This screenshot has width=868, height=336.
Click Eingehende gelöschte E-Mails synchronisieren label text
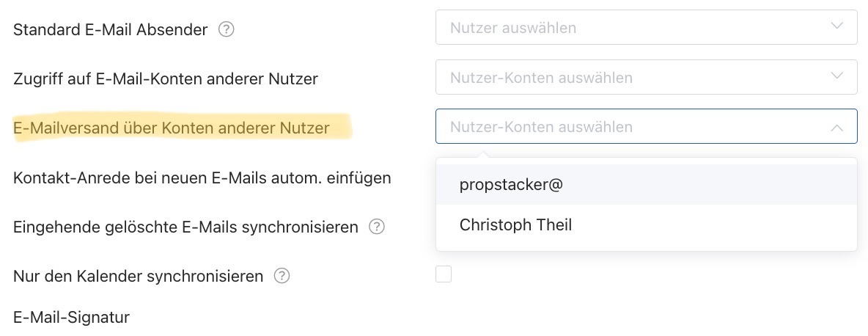185,227
